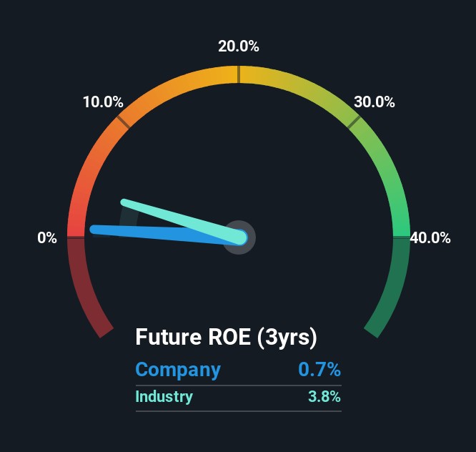Click the 40.0% gauge label
The image size is (476, 452).
coord(430,238)
